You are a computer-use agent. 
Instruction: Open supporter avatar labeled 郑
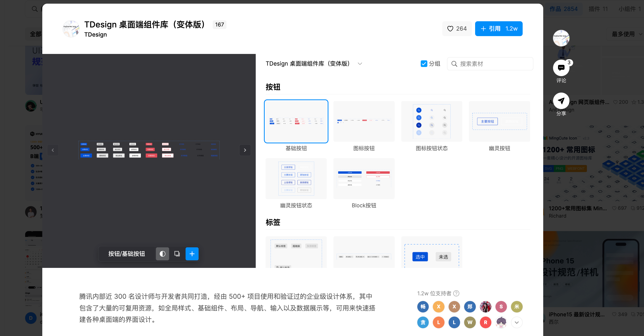tap(470, 307)
